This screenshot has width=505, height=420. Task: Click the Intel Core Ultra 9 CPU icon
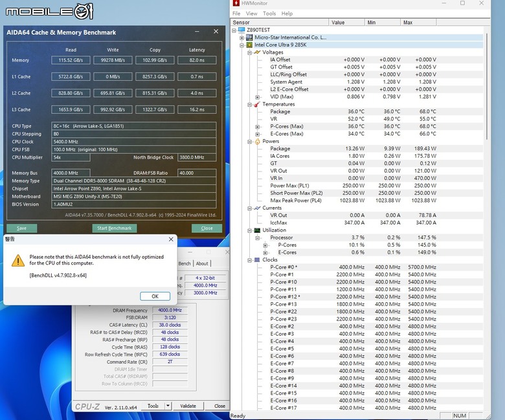tap(249, 45)
